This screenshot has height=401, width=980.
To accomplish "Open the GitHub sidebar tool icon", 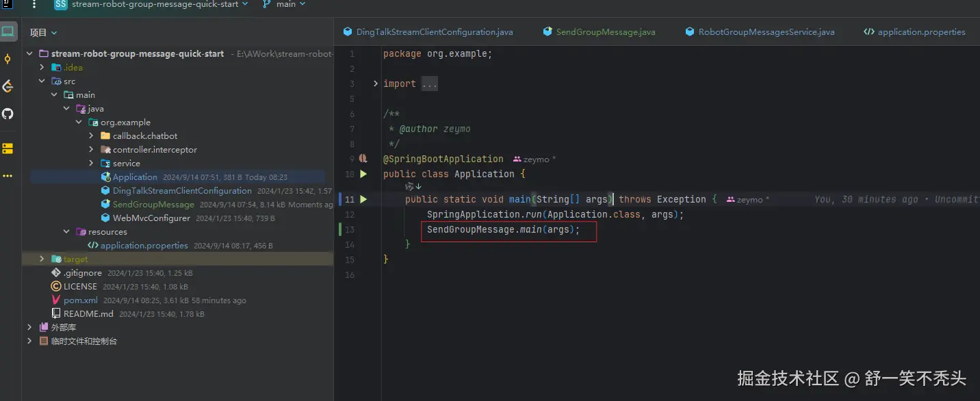I will pyautogui.click(x=8, y=114).
